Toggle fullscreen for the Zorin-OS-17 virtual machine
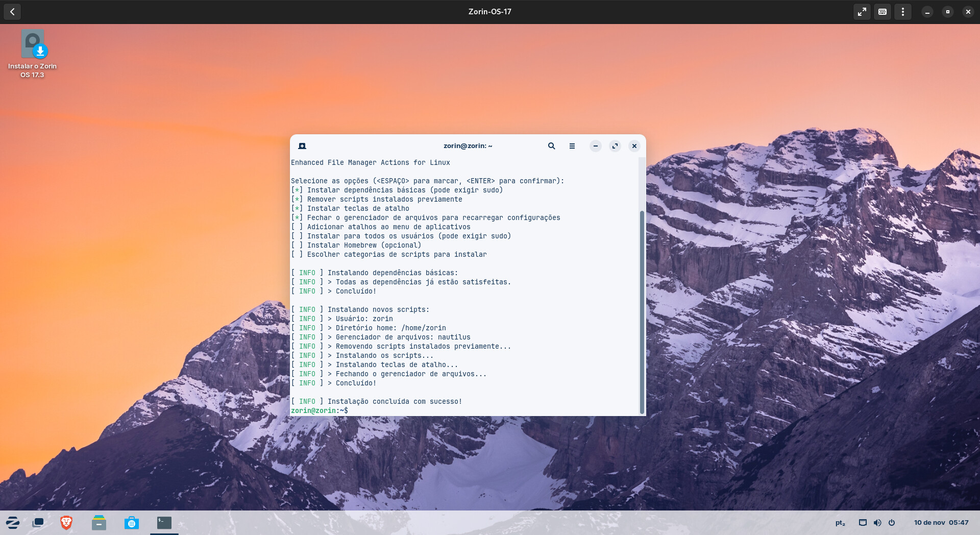The image size is (980, 535). pyautogui.click(x=862, y=12)
